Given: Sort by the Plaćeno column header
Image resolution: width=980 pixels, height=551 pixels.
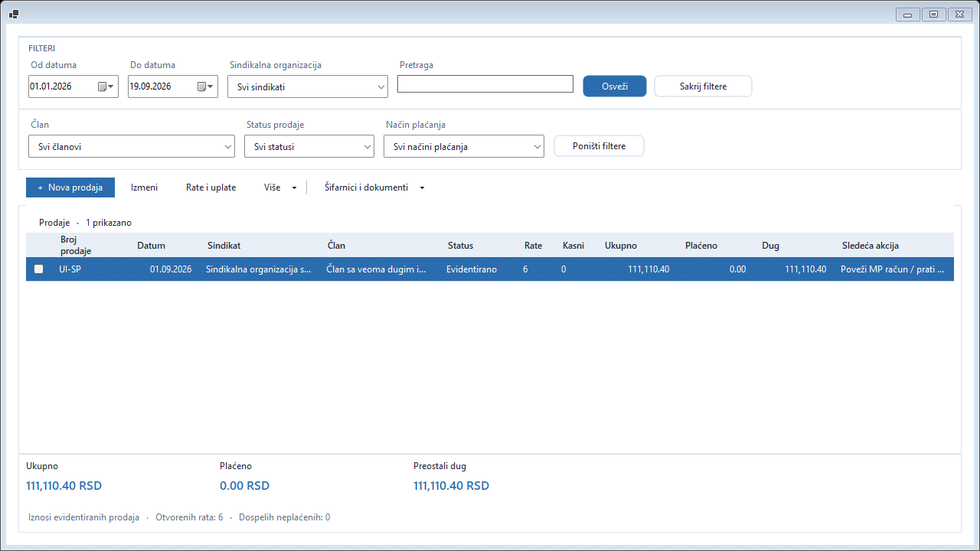Looking at the screenshot, I should [701, 246].
